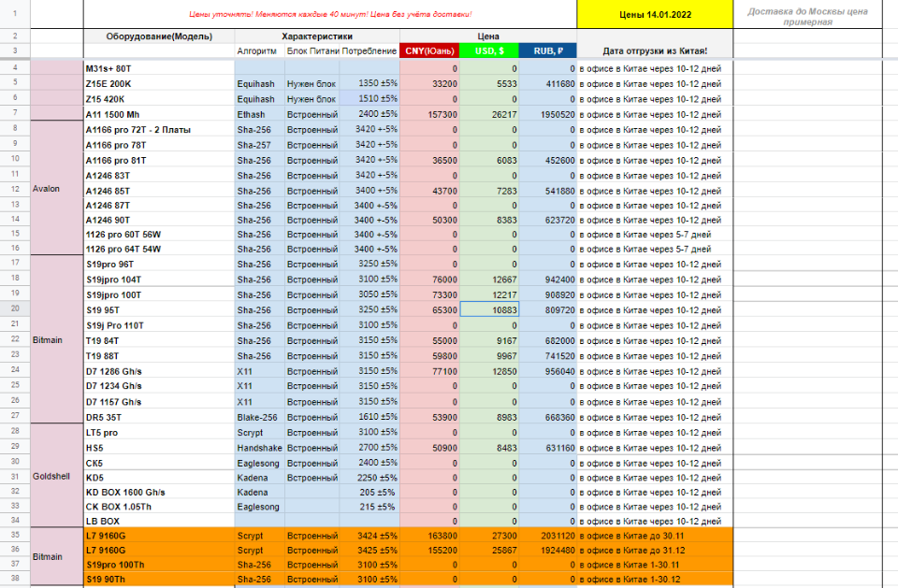Click the "Доставка до Москвы" header cell
This screenshot has width=898, height=588.
click(807, 16)
